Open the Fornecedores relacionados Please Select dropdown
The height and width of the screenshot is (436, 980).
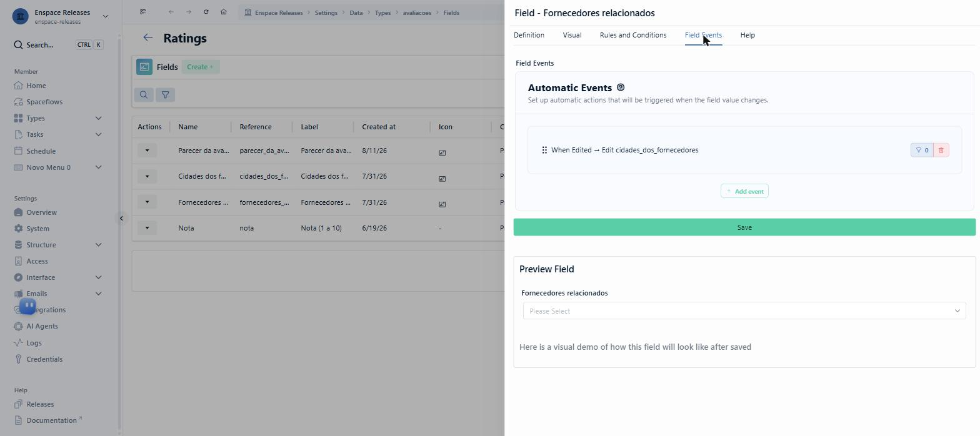coord(744,311)
